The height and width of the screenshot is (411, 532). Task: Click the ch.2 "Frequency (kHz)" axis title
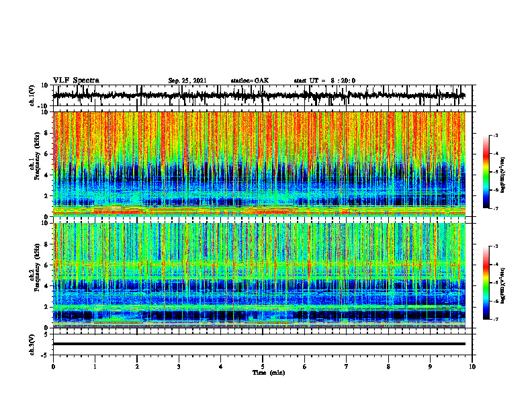pos(37,267)
